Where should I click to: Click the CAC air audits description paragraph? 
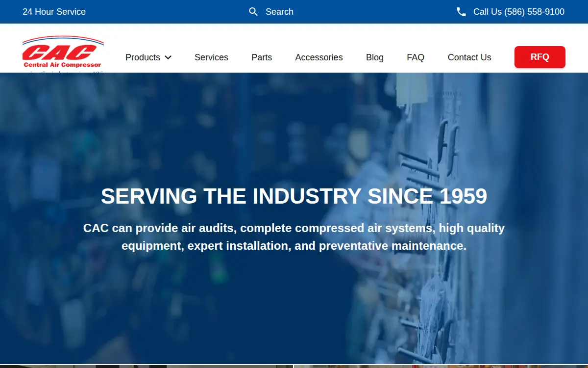point(294,237)
